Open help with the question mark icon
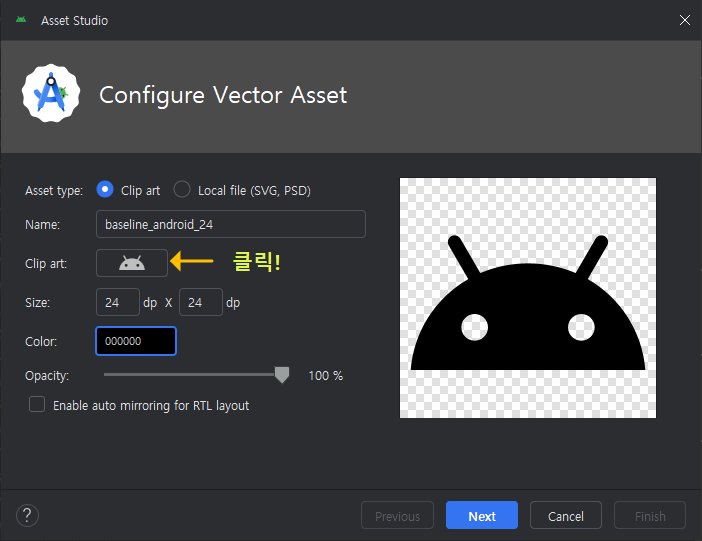The width and height of the screenshot is (702, 541). 27,515
